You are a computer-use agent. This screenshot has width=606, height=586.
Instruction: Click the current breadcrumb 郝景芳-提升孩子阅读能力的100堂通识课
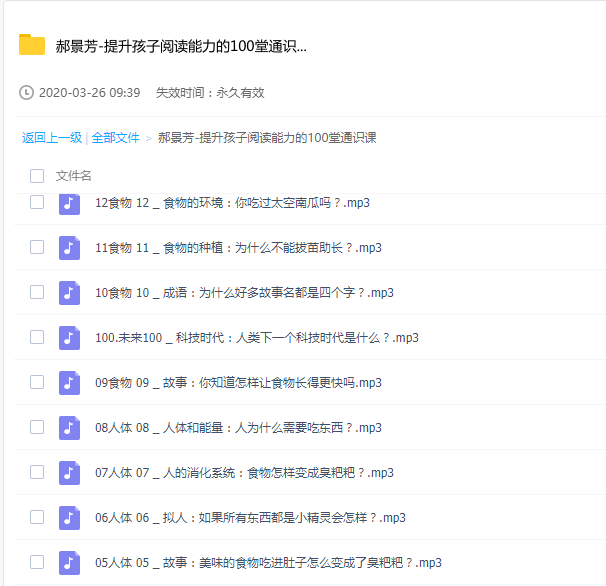click(x=267, y=138)
